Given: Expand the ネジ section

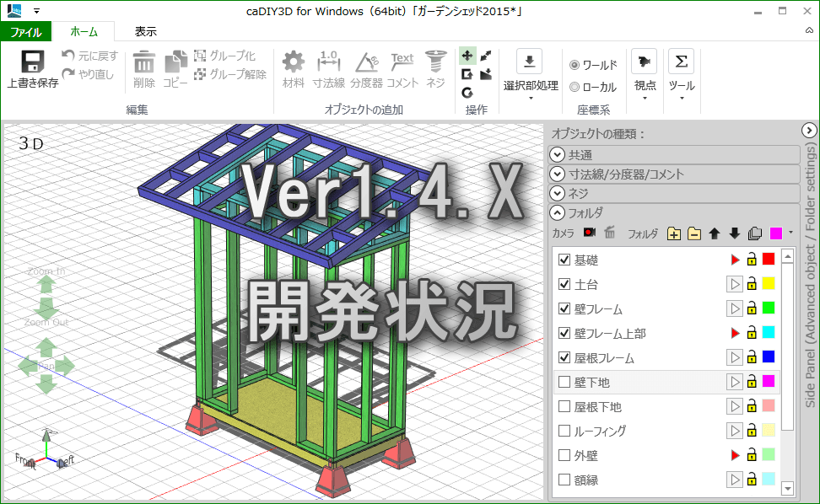Looking at the screenshot, I should [558, 193].
